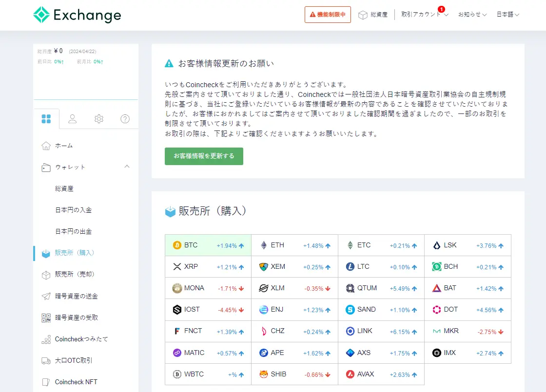The width and height of the screenshot is (546, 392).
Task: Open 日本円の出金 in the sidebar
Action: coord(74,231)
